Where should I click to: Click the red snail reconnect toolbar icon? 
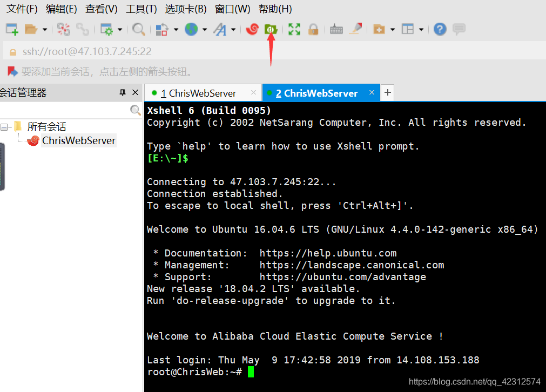(252, 29)
